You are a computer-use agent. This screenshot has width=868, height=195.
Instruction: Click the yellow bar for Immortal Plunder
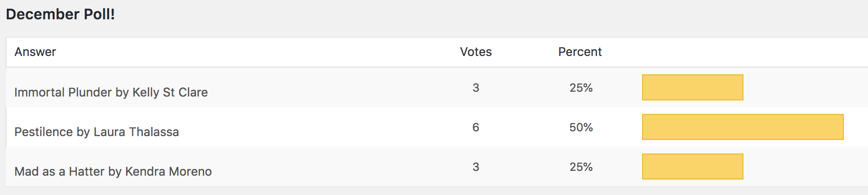692,87
